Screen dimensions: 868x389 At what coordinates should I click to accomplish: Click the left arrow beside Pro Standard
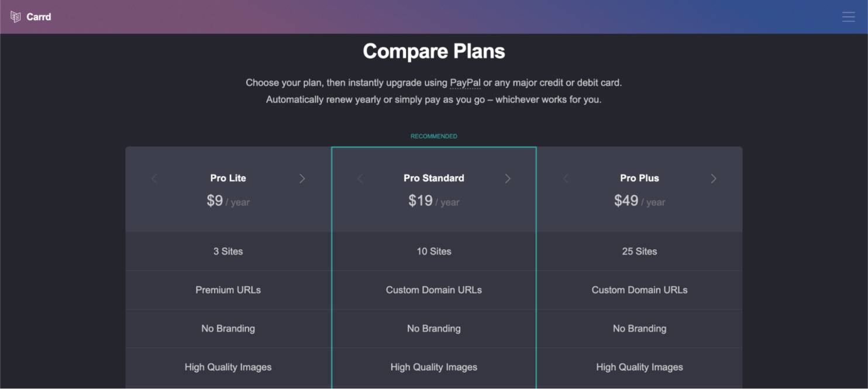point(360,178)
